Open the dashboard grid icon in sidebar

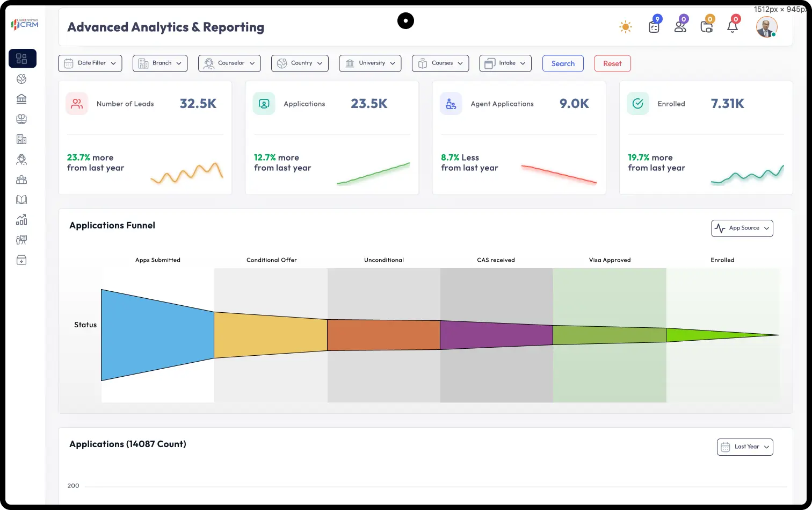[x=22, y=59]
